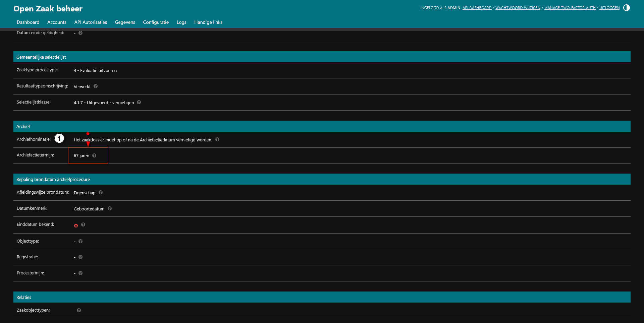Open the Configuratie menu
The height and width of the screenshot is (323, 644).
click(156, 22)
